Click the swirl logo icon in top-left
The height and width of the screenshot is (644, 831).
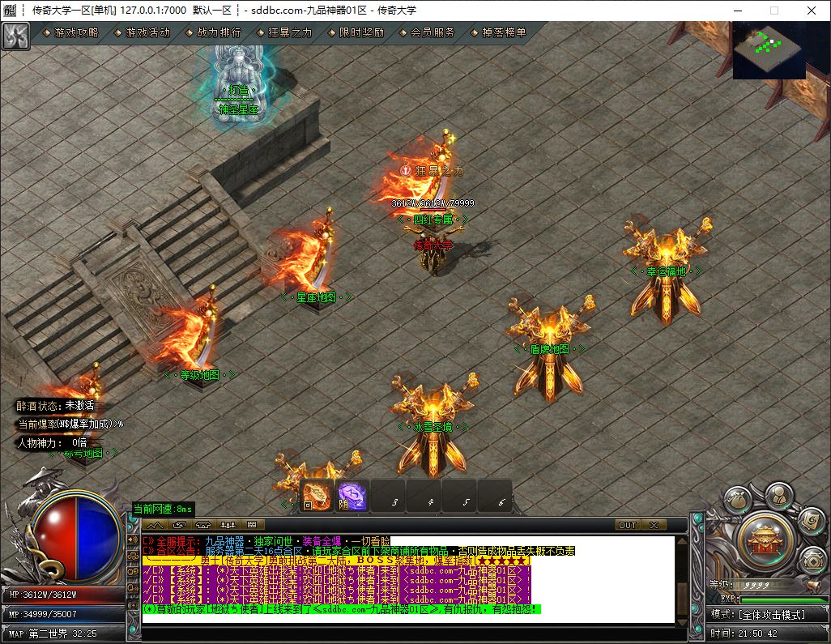coord(15,36)
